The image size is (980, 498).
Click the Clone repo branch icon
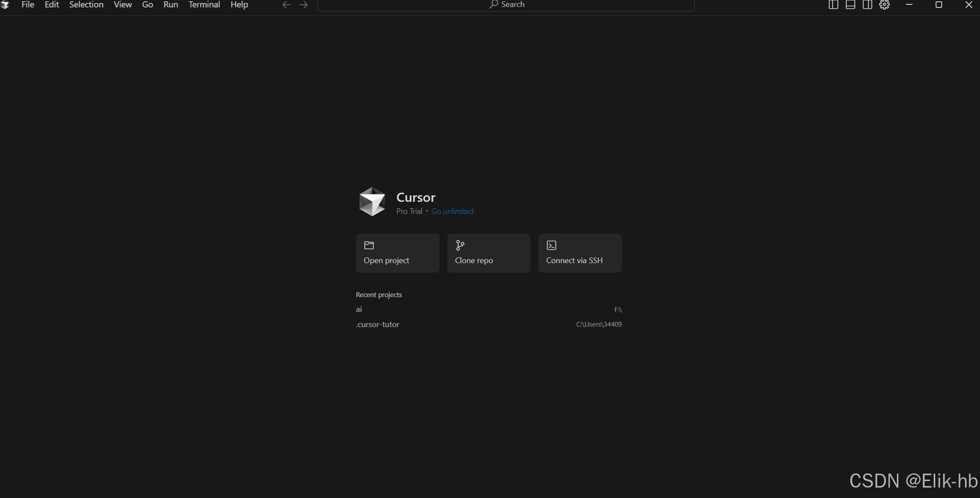460,245
